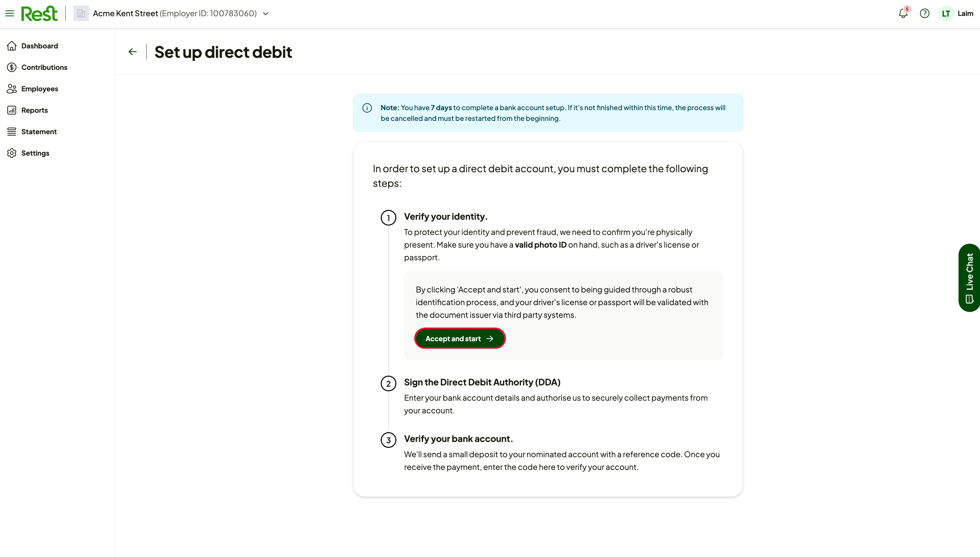This screenshot has height=557, width=980.
Task: Click the employer building icon
Action: click(81, 13)
